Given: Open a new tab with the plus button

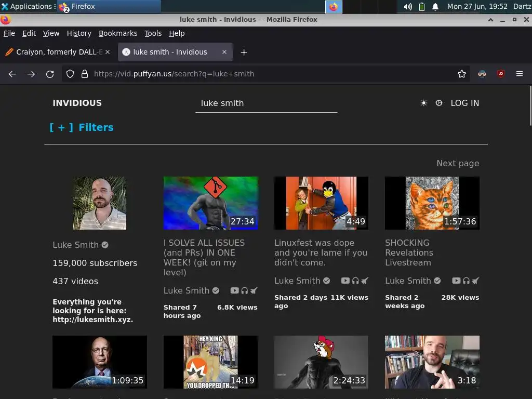Looking at the screenshot, I should pyautogui.click(x=244, y=52).
